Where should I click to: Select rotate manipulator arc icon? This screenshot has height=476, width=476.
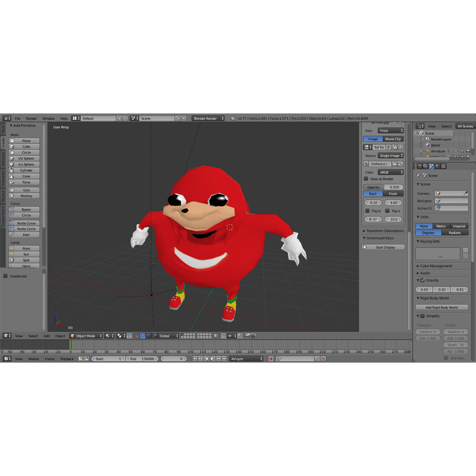point(148,336)
